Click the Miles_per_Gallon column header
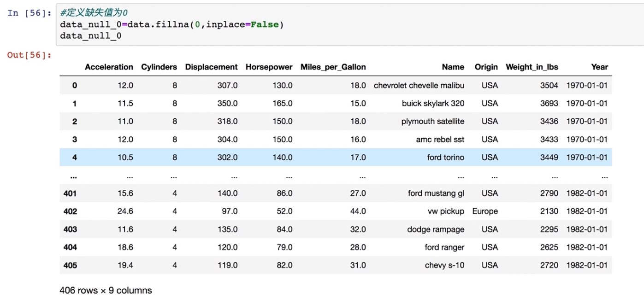The image size is (644, 303). tap(333, 67)
